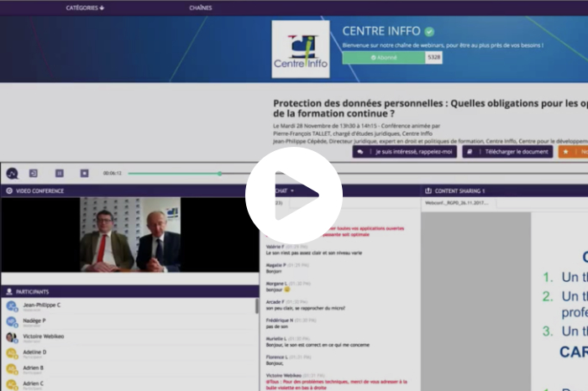Click the webinar title 'Protection des données personnelles'
The width and height of the screenshot is (588, 391).
430,108
